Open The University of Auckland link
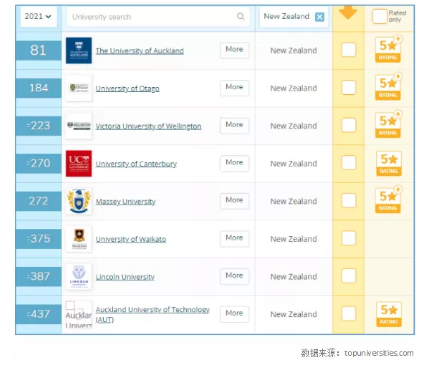 (x=140, y=51)
